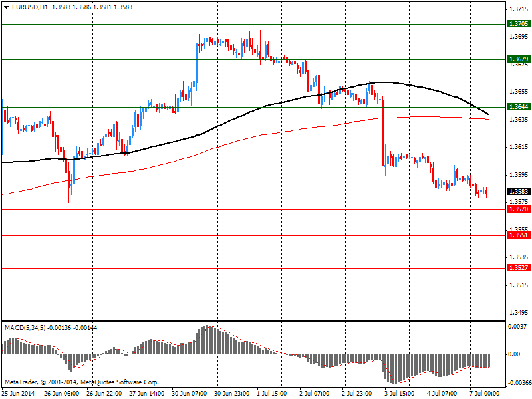Click the 1.3595 price scale value
This screenshot has height=399, width=532.
tap(519, 175)
